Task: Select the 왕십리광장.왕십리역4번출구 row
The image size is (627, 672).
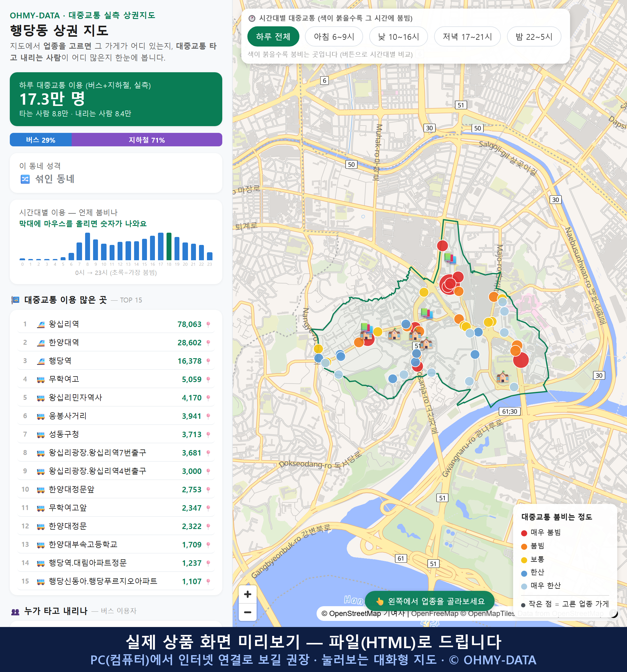Action: (116, 471)
